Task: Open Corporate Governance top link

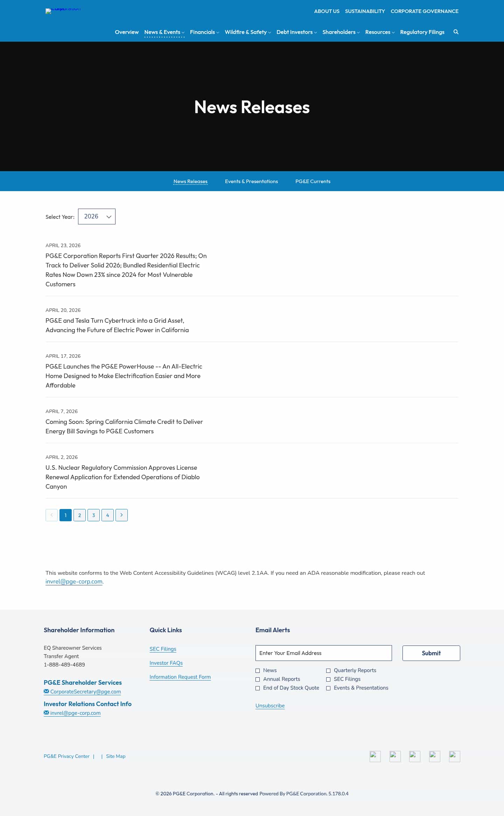Action: [x=425, y=11]
